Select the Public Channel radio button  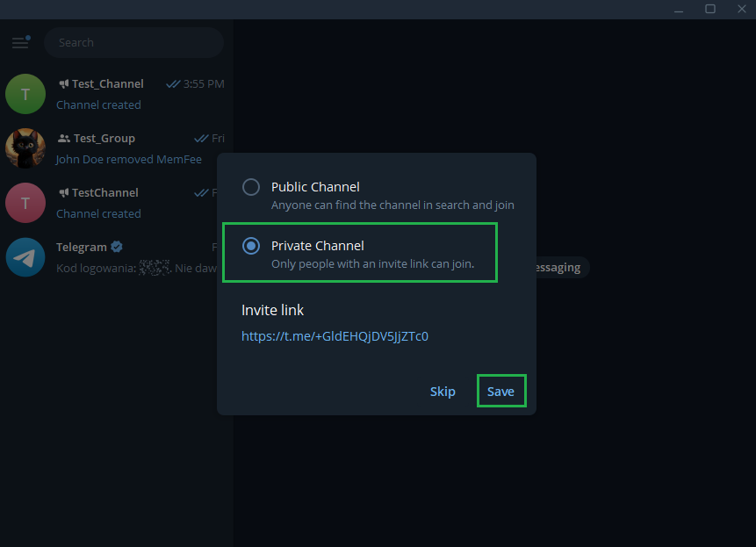click(x=251, y=187)
